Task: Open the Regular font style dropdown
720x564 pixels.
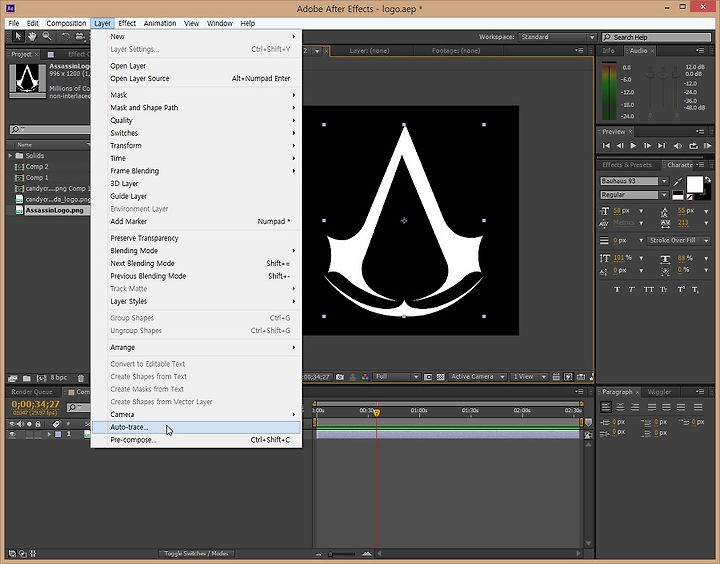Action: tap(664, 195)
